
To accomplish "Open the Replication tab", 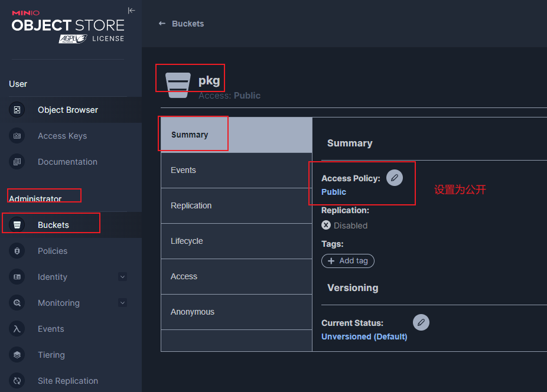I will [191, 205].
